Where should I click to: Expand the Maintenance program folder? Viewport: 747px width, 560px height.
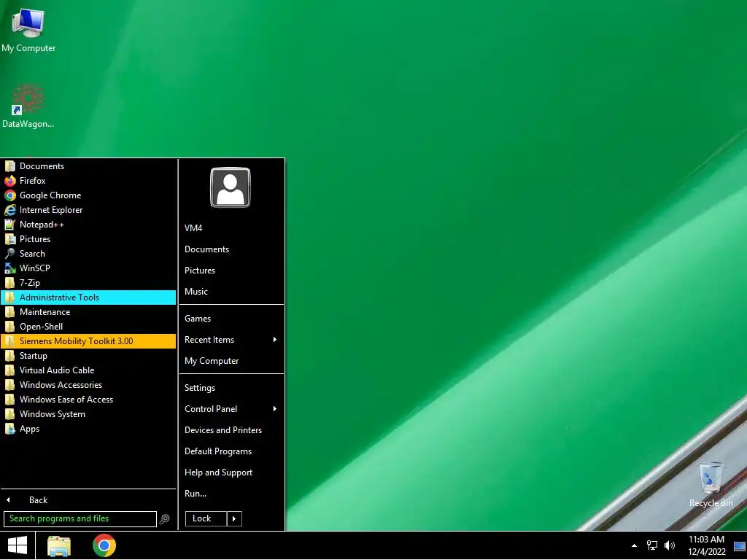(x=88, y=312)
